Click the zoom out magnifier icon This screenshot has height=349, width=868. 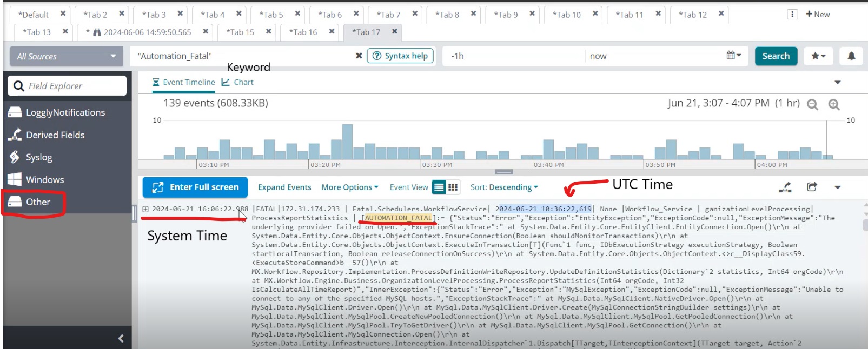(812, 104)
